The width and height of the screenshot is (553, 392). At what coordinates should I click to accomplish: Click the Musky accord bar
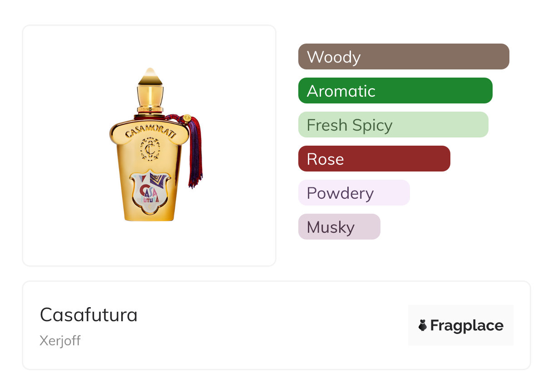(339, 227)
